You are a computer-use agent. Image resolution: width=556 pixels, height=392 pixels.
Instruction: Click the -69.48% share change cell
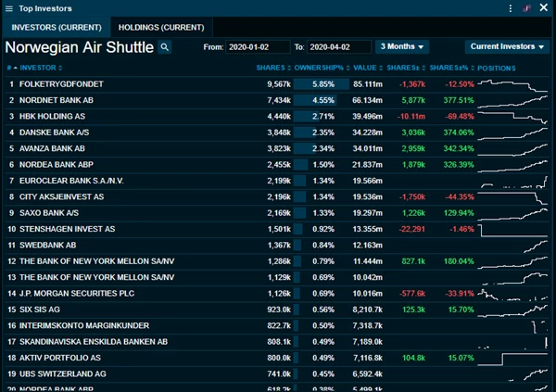[x=460, y=117]
